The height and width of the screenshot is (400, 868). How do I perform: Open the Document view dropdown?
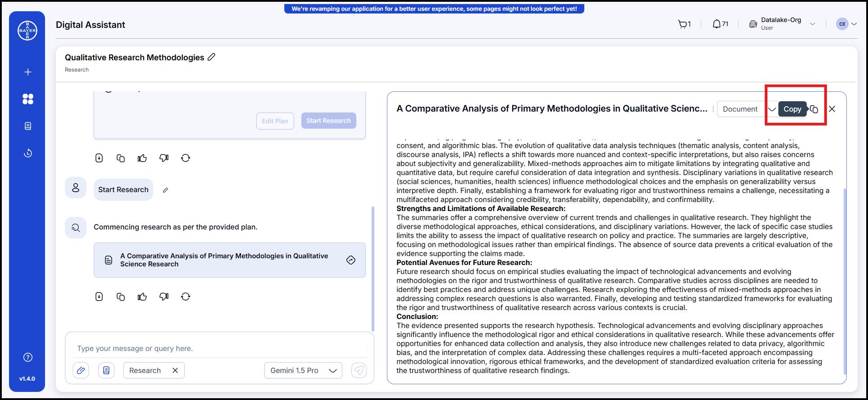coord(747,109)
